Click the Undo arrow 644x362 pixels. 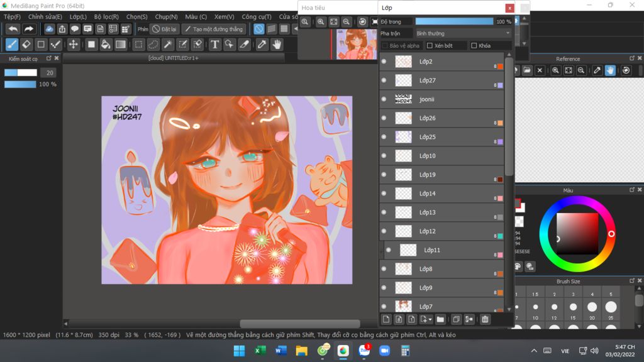pyautogui.click(x=13, y=29)
